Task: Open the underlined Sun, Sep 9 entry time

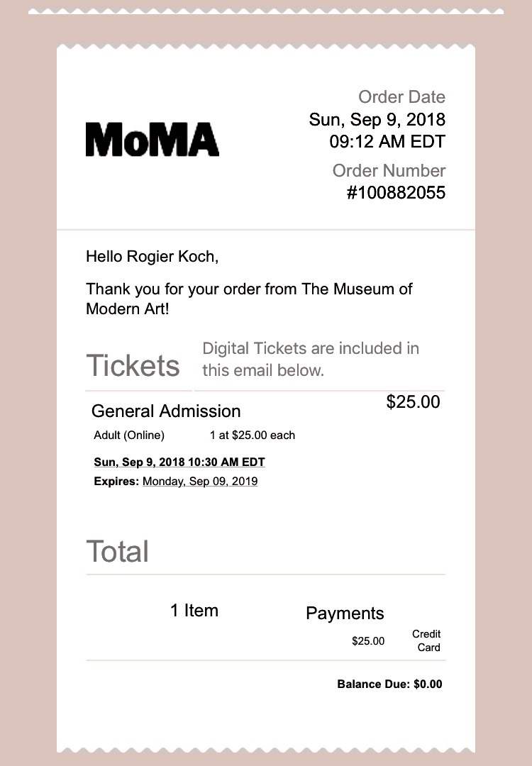Action: click(179, 462)
